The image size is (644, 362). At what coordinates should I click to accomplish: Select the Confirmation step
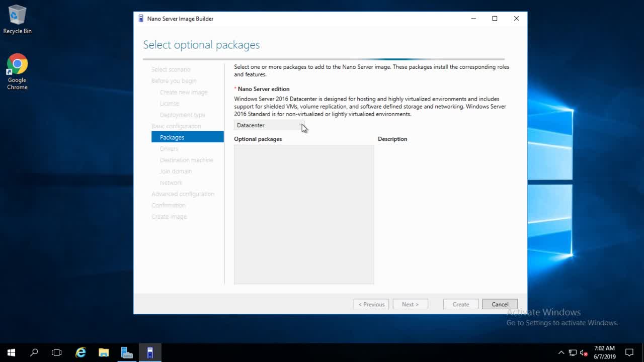click(169, 205)
